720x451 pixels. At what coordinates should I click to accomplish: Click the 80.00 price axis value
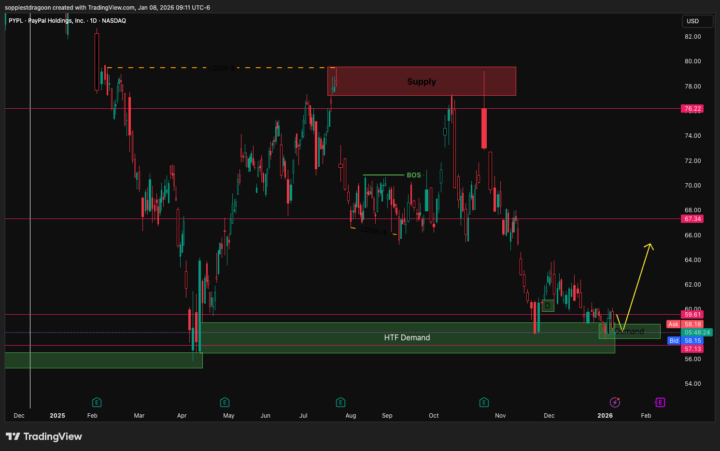click(x=692, y=62)
